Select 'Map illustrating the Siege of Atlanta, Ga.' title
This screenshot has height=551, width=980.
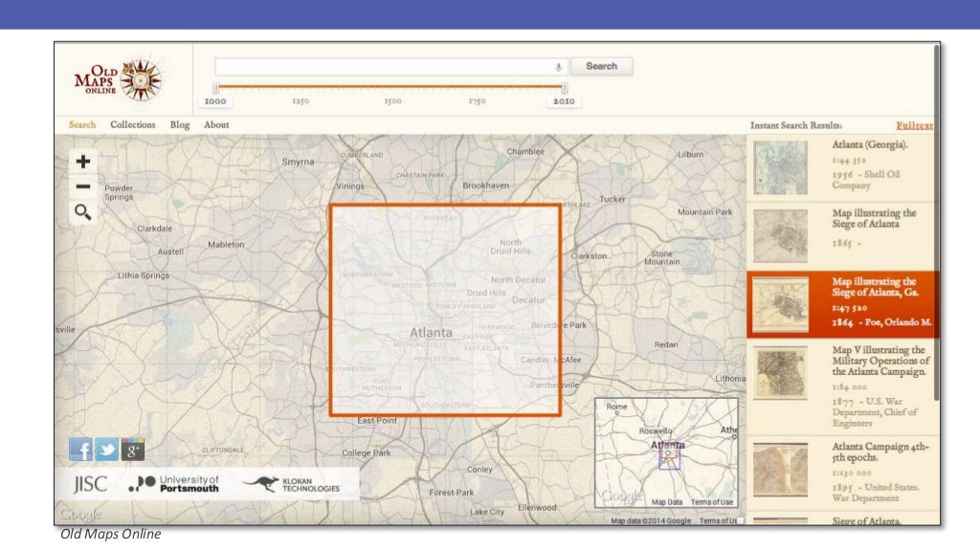pyautogui.click(x=875, y=287)
